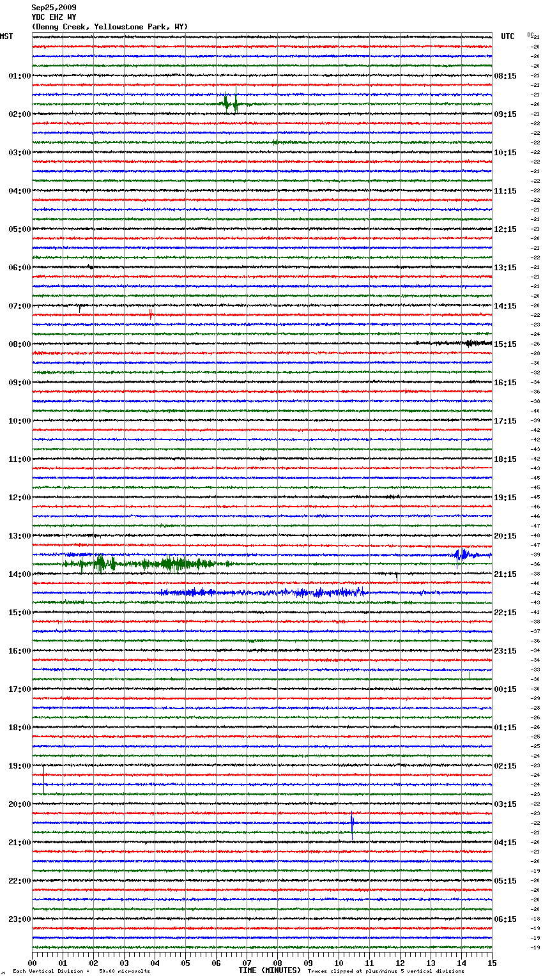Select the 10:00 MST row label
The image size is (543, 980).
pyautogui.click(x=20, y=421)
